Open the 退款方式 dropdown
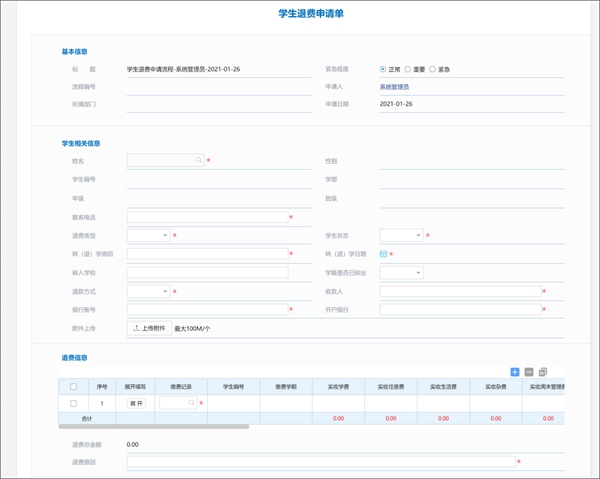 pyautogui.click(x=148, y=292)
